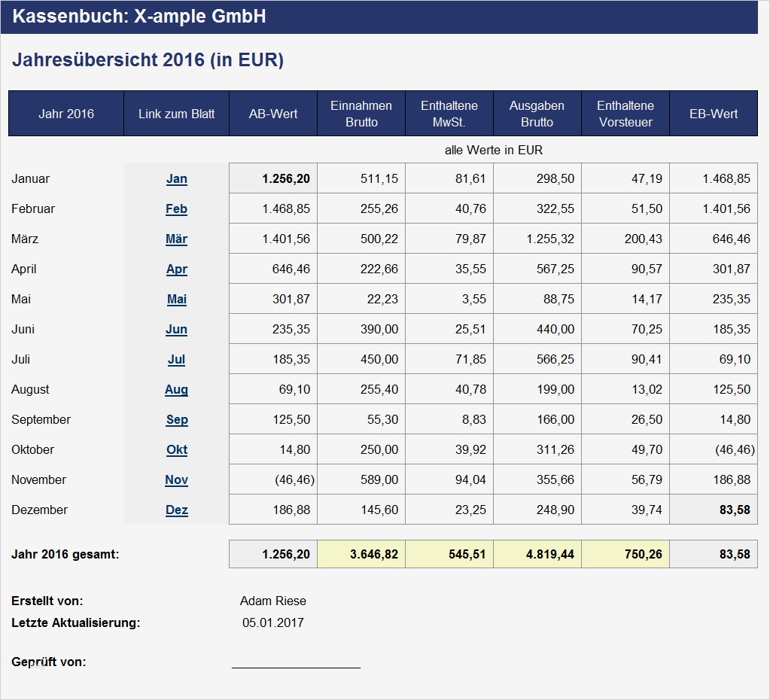Jump to the Jul sheet link
This screenshot has height=700, width=770.
pos(176,360)
